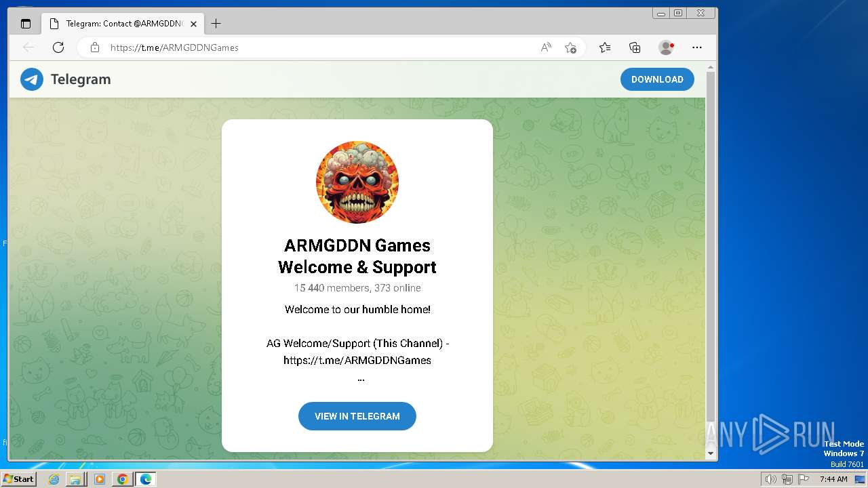Click the members and online count text
This screenshot has width=868, height=488.
357,288
